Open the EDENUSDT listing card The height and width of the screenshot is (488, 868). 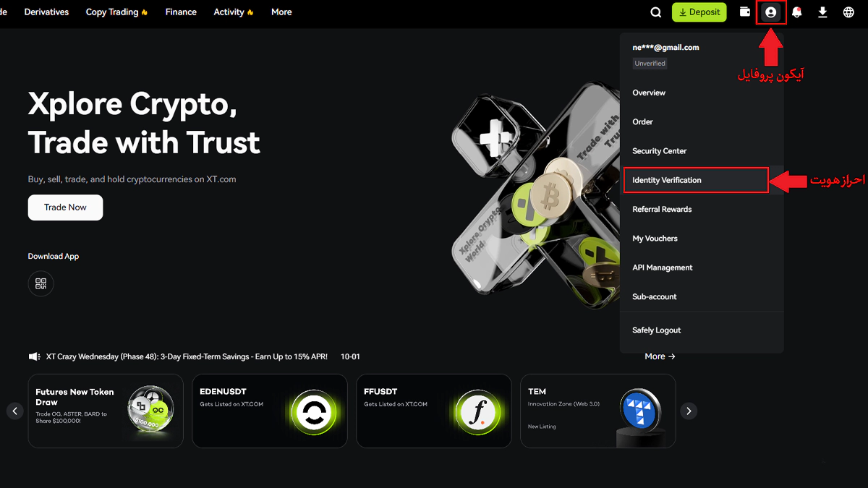269,411
